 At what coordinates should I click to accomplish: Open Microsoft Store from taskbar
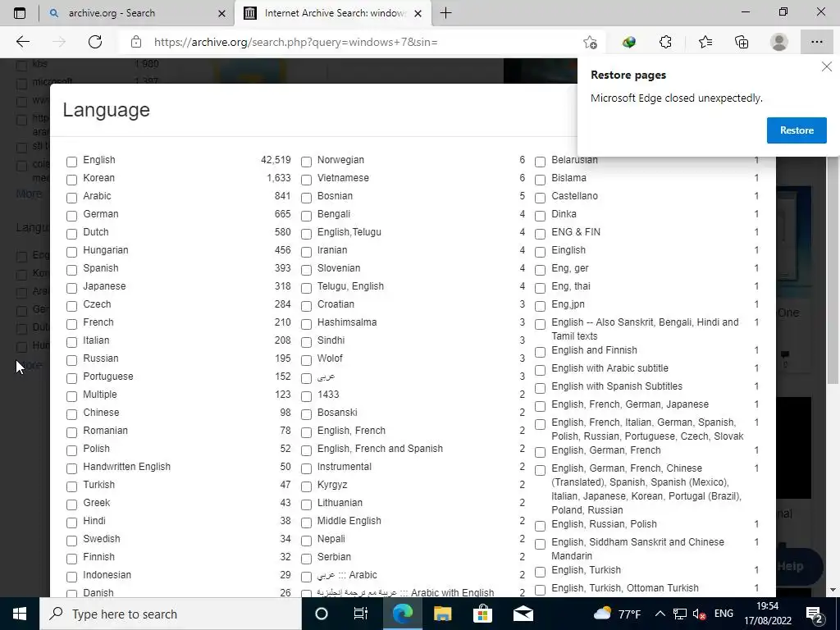click(482, 614)
